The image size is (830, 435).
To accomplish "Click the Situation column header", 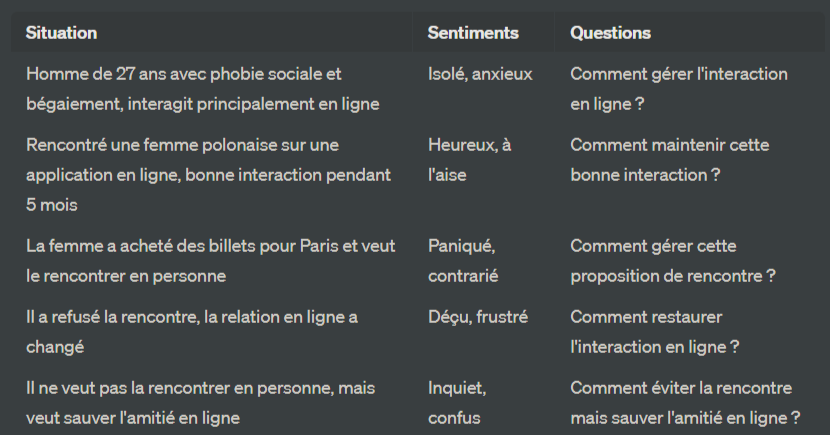I will click(61, 33).
